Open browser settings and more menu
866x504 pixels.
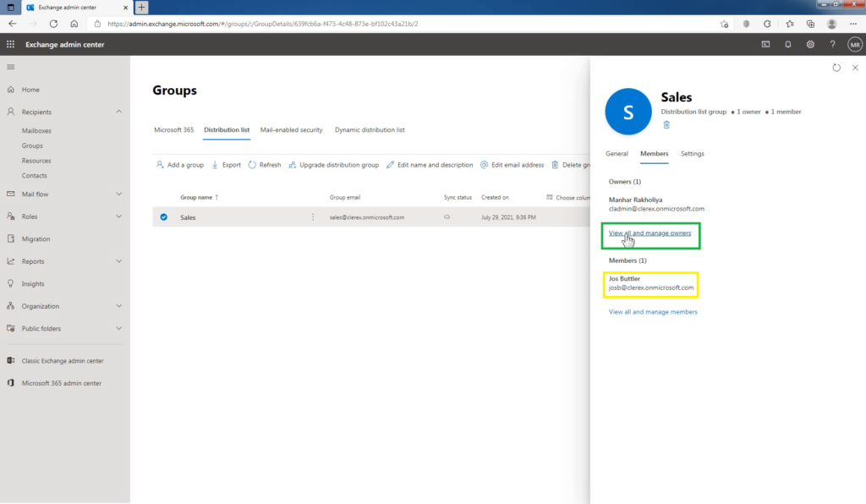point(853,24)
